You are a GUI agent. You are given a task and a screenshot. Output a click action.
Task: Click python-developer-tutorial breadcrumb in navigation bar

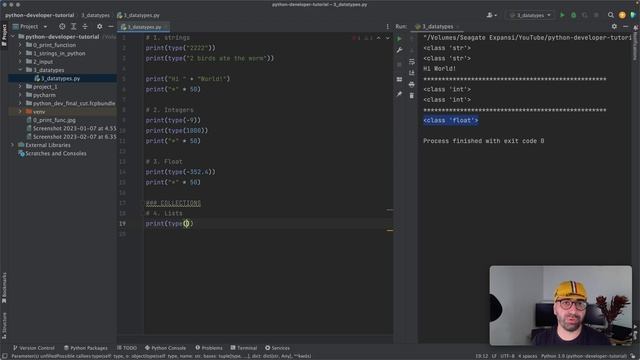coord(40,15)
